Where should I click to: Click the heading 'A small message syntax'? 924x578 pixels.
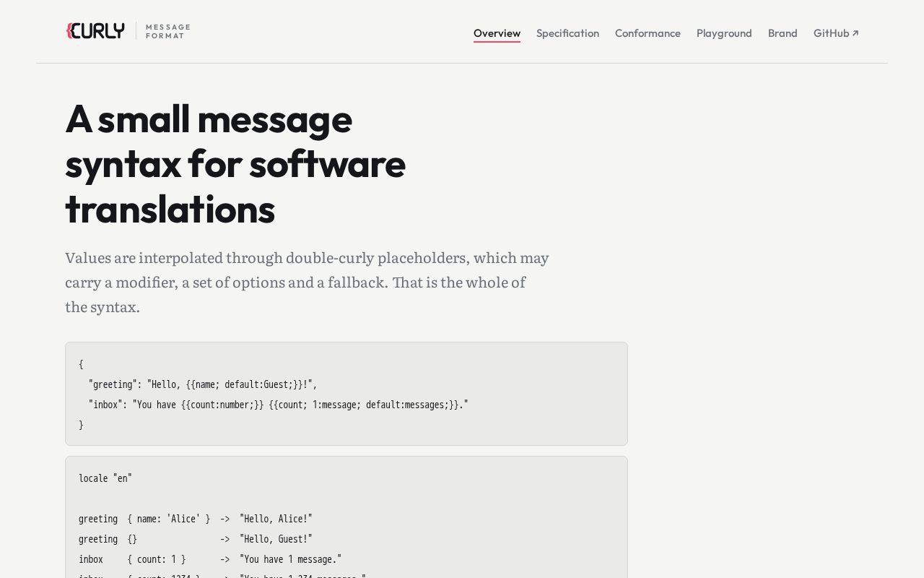[235, 163]
